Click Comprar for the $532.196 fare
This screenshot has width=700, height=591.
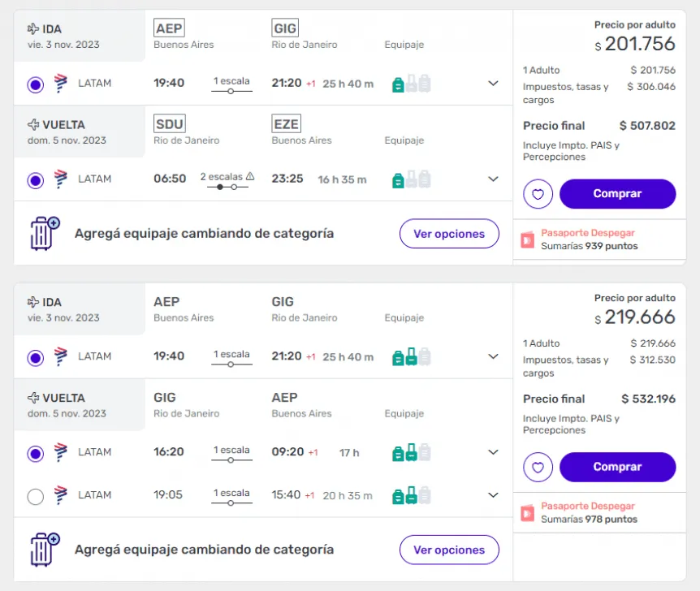point(617,468)
